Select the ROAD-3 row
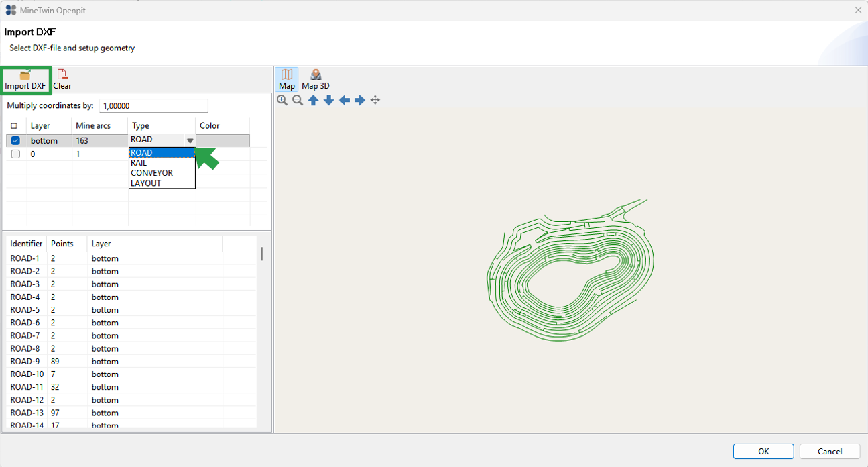Viewport: 868px width, 467px height. [131, 284]
